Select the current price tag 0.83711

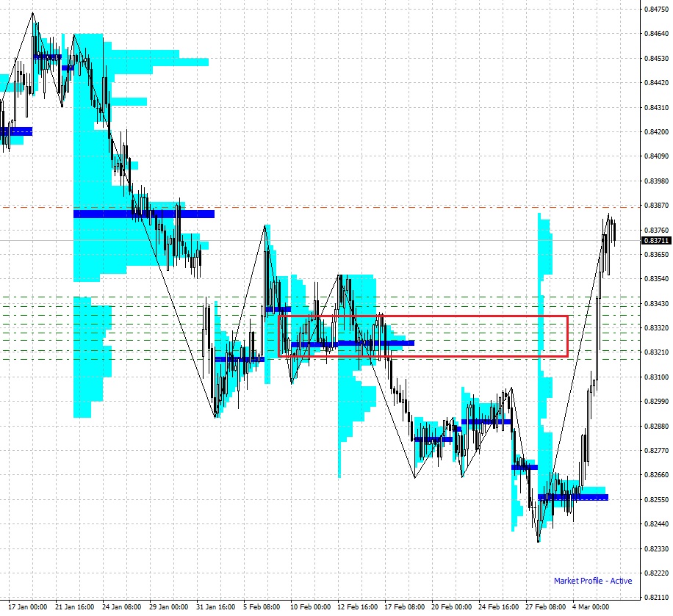(656, 241)
